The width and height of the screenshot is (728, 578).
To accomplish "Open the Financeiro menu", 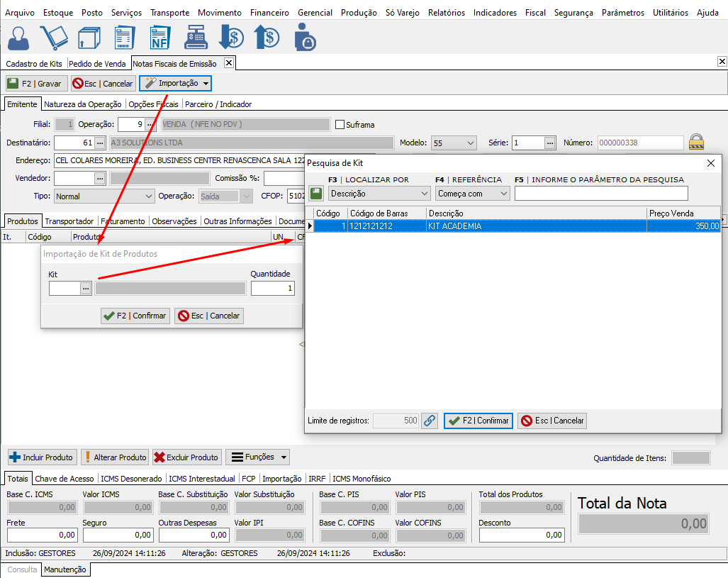I will tap(269, 13).
